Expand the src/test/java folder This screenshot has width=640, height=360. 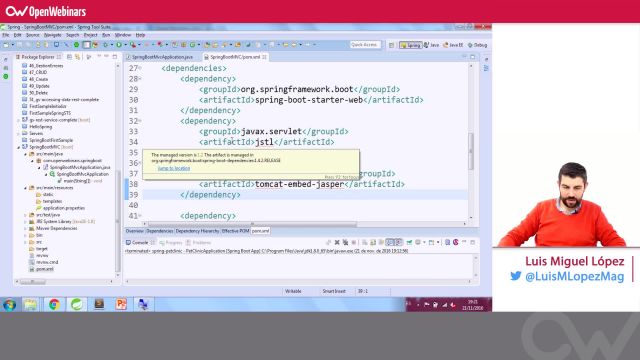point(25,215)
